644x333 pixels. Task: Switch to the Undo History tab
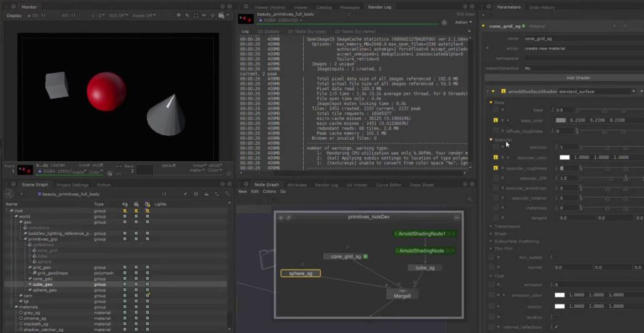[542, 7]
